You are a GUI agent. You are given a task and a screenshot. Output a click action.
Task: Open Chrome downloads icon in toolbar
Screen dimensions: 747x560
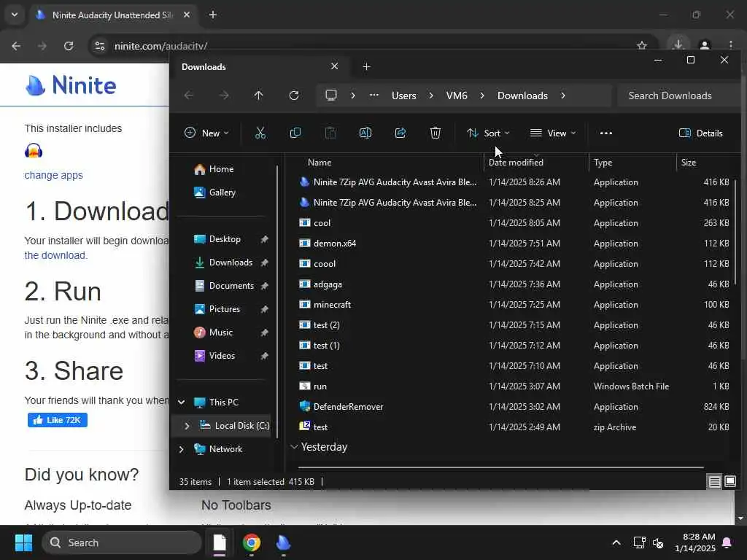(x=678, y=44)
